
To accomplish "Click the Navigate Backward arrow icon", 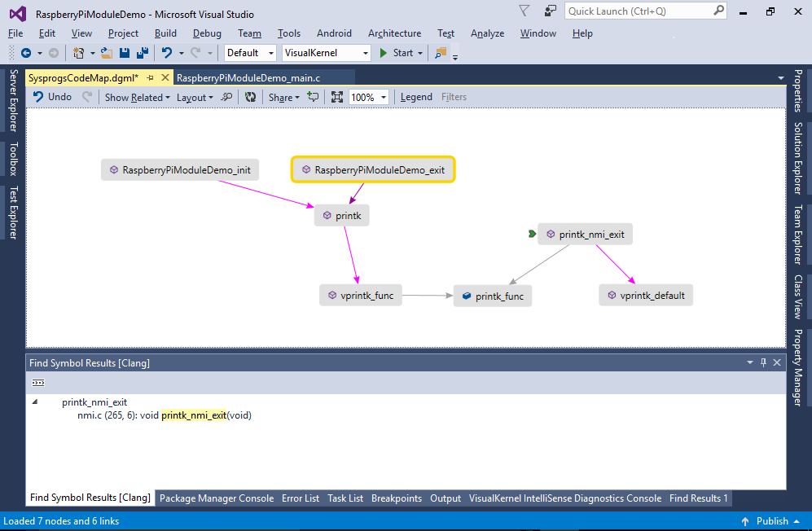I will (x=26, y=53).
